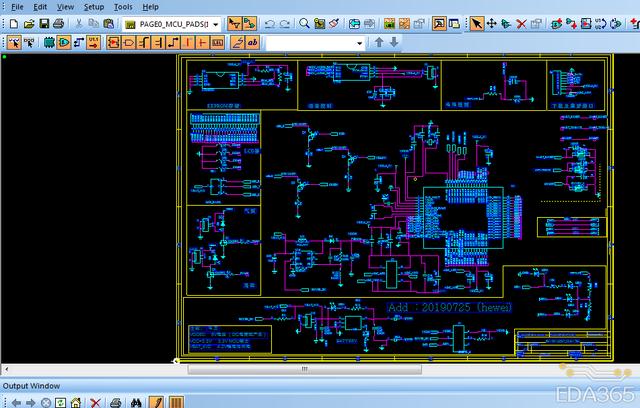The image size is (640, 408).
Task: Toggle the Select Hierarchical Symbols filter
Action: click(113, 42)
